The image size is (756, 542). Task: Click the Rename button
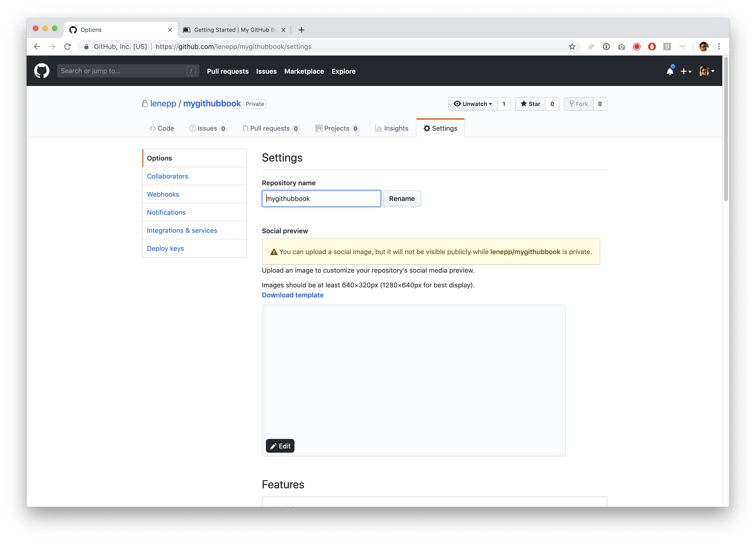[x=402, y=199]
